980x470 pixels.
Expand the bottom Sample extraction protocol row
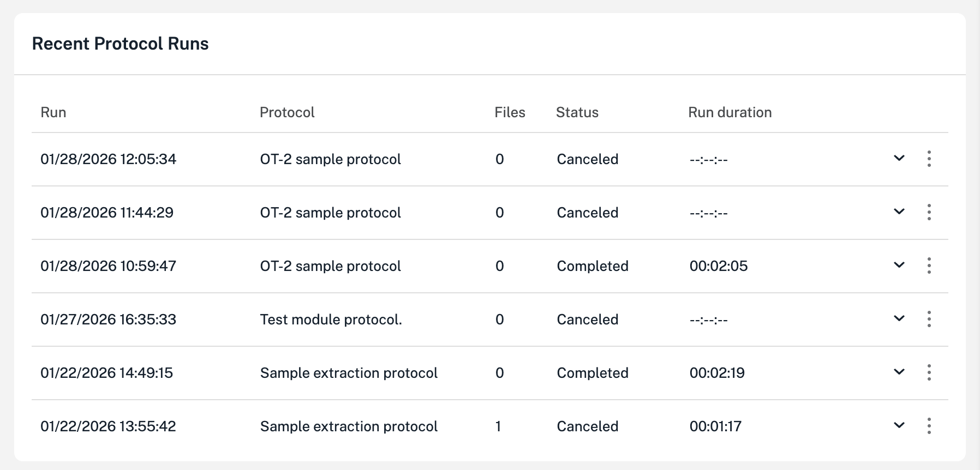(898, 426)
